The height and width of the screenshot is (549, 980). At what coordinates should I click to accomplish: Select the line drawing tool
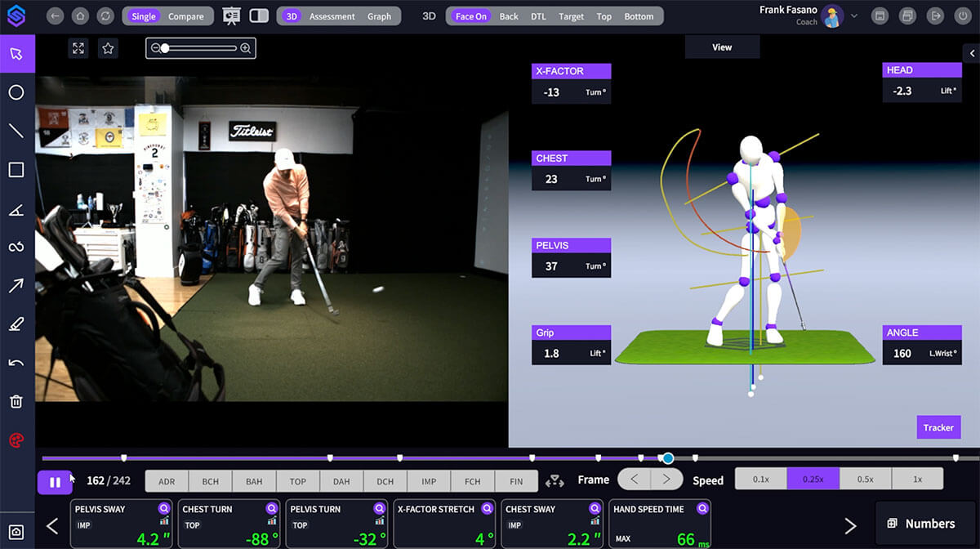coord(16,131)
